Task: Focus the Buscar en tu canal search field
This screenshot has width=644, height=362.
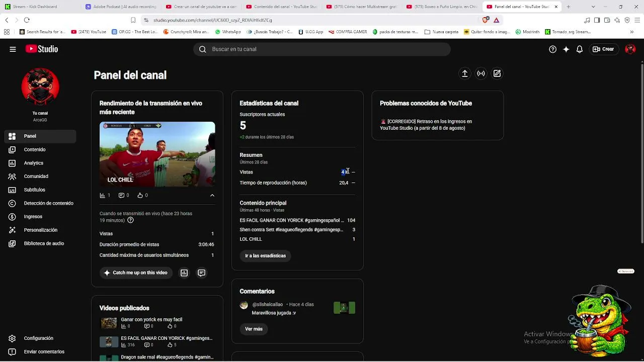Action: tap(322, 49)
